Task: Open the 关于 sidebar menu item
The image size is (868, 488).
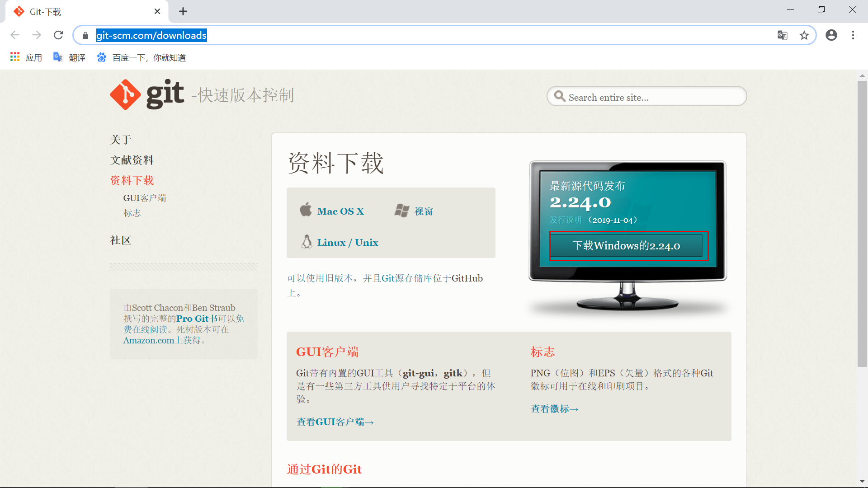Action: coord(120,140)
